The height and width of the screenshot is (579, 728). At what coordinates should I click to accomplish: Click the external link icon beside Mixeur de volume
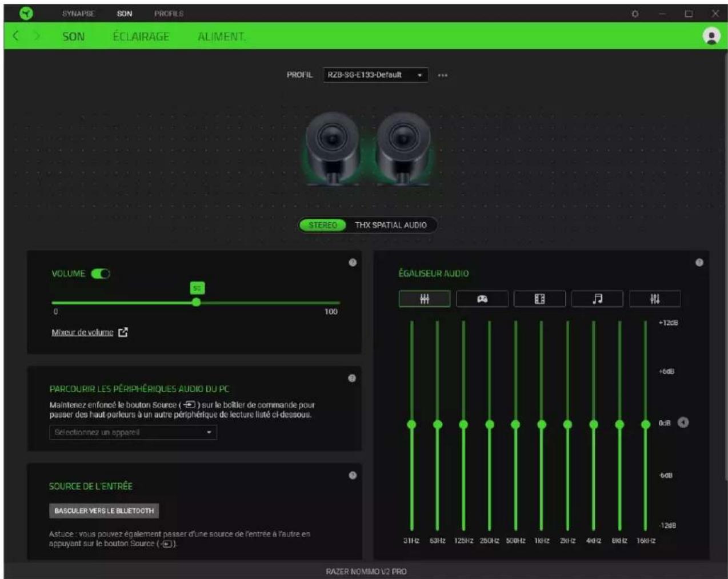tap(123, 332)
